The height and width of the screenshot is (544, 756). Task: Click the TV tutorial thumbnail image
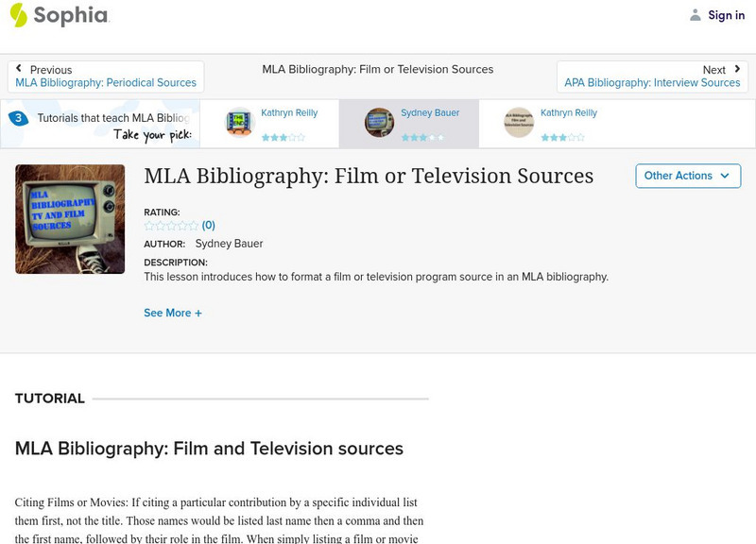(69, 218)
